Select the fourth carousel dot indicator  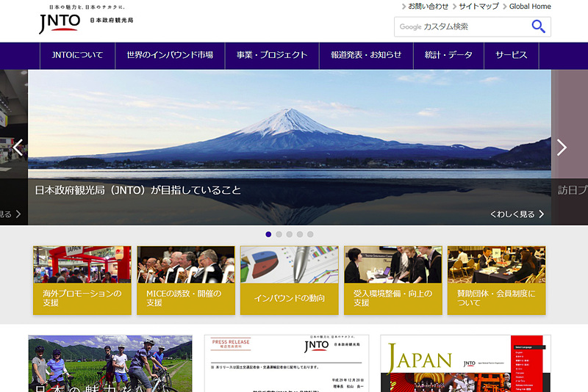(x=300, y=234)
